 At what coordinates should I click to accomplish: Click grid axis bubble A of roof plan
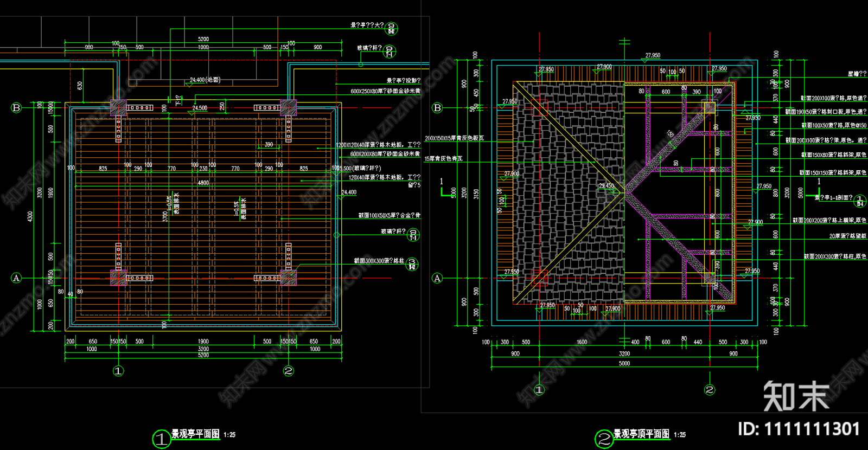(x=437, y=278)
